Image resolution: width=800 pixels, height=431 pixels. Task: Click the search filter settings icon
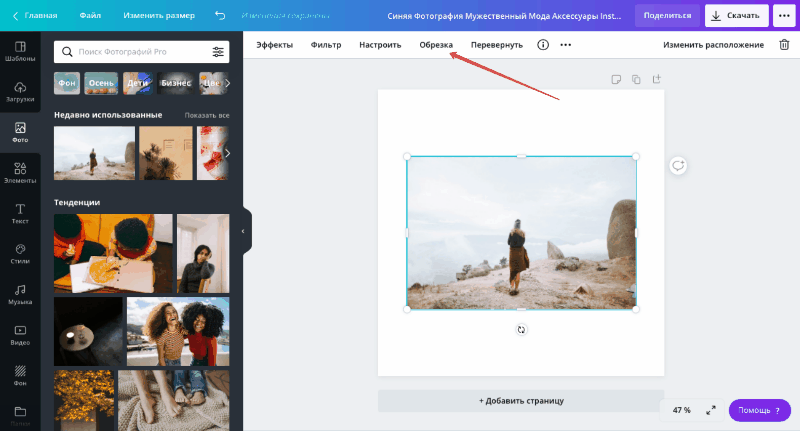click(x=218, y=52)
